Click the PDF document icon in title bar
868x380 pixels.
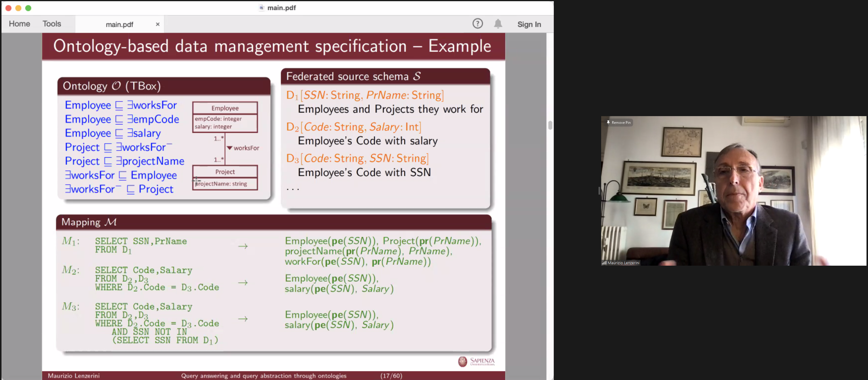(261, 8)
